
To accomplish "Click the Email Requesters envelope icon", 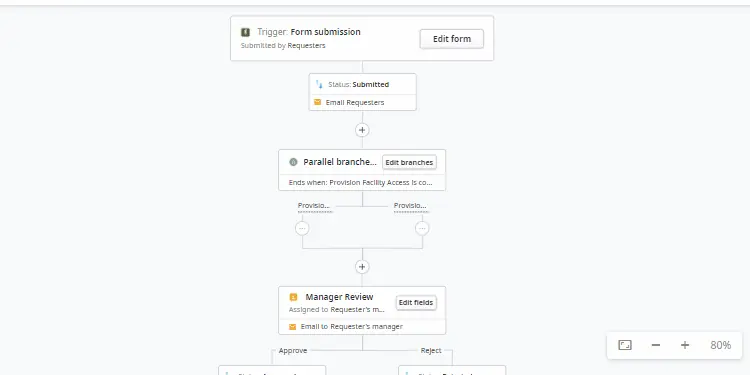I will click(318, 102).
